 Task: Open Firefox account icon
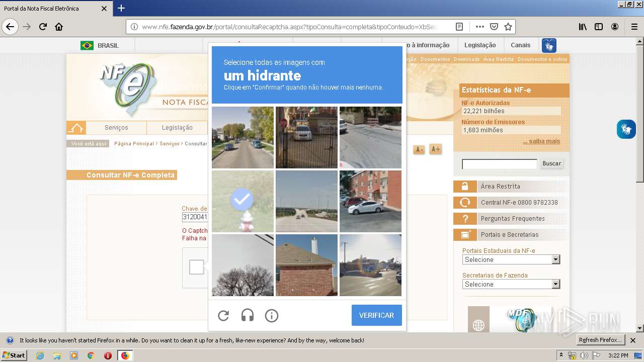pos(615,27)
